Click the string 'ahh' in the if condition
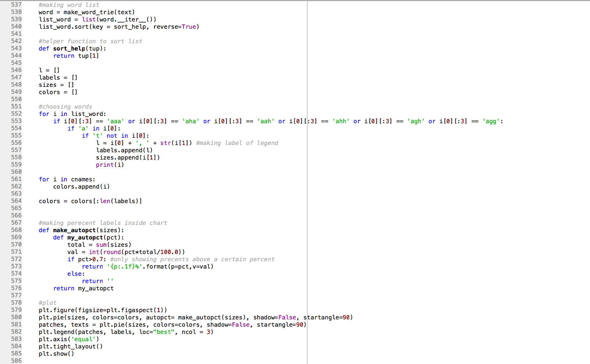This screenshot has width=590, height=364. 341,121
